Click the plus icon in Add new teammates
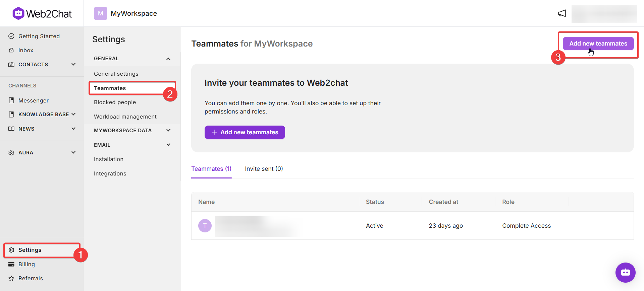644x291 pixels. click(x=214, y=132)
